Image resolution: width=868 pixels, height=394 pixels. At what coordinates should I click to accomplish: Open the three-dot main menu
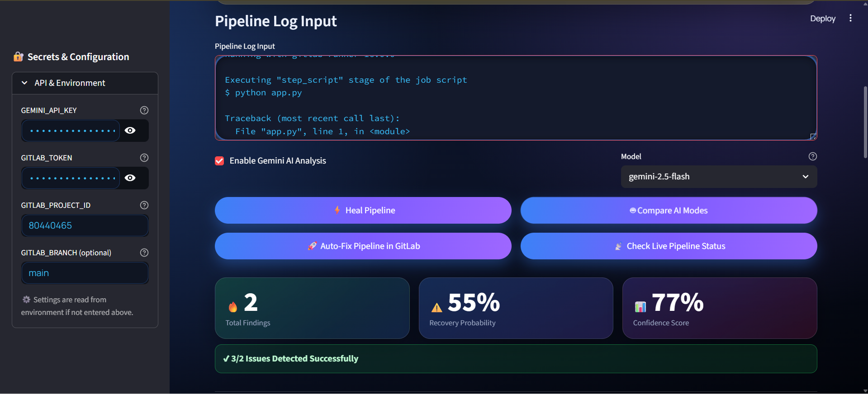point(850,18)
